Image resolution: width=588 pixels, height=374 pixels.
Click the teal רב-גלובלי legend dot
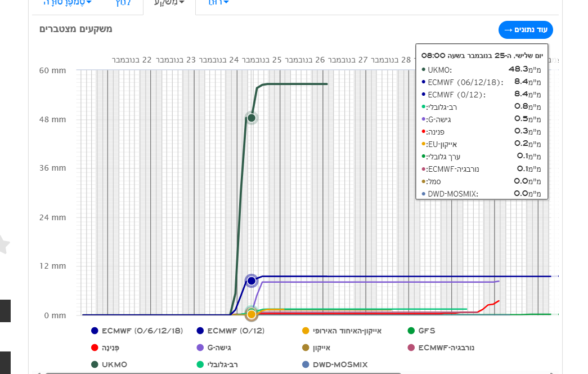coord(200,364)
